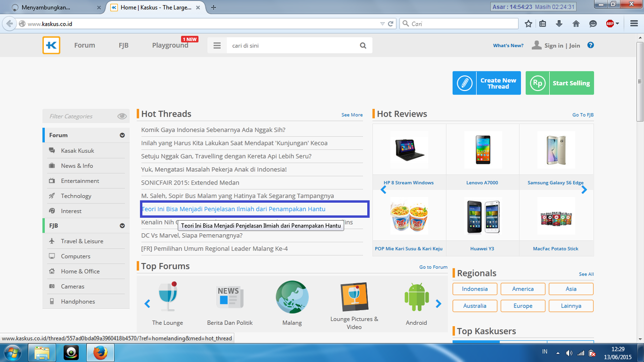
Task: Click the Adblock Plus ABP icon
Action: click(610, 24)
